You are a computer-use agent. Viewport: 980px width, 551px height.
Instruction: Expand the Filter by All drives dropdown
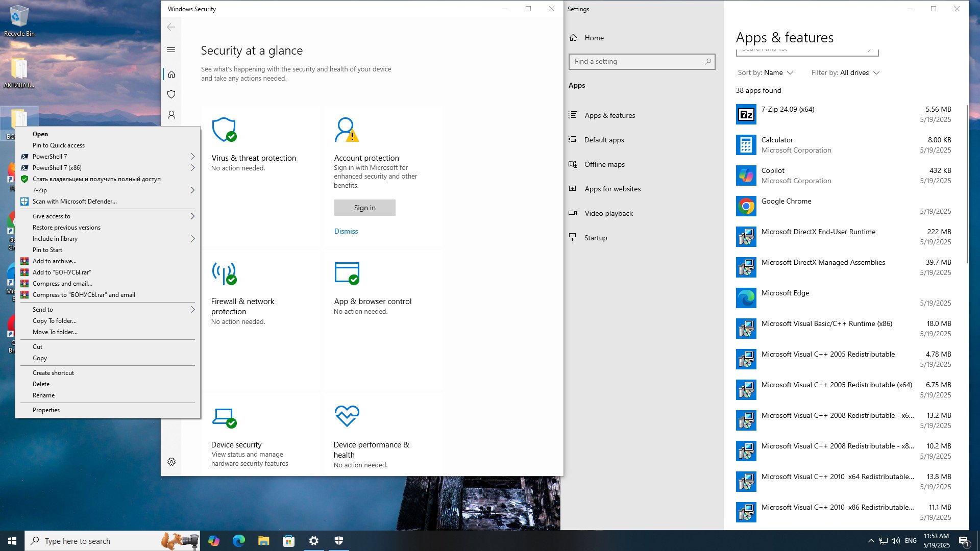click(x=845, y=72)
